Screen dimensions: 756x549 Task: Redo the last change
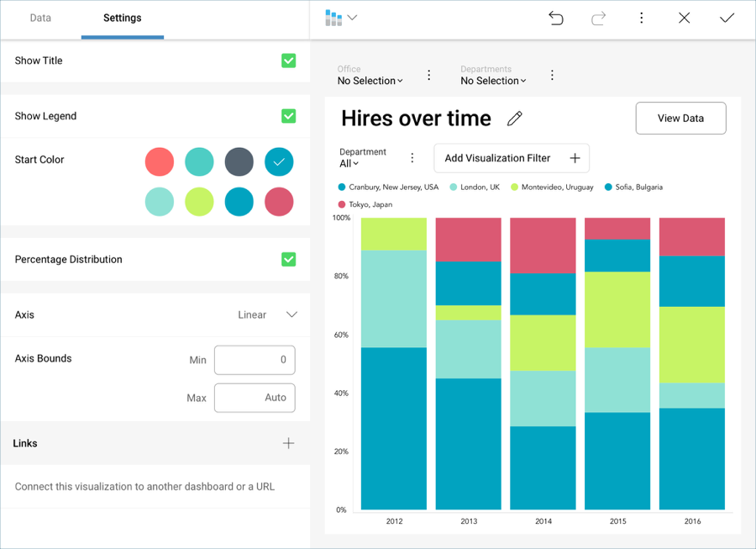[x=598, y=18]
